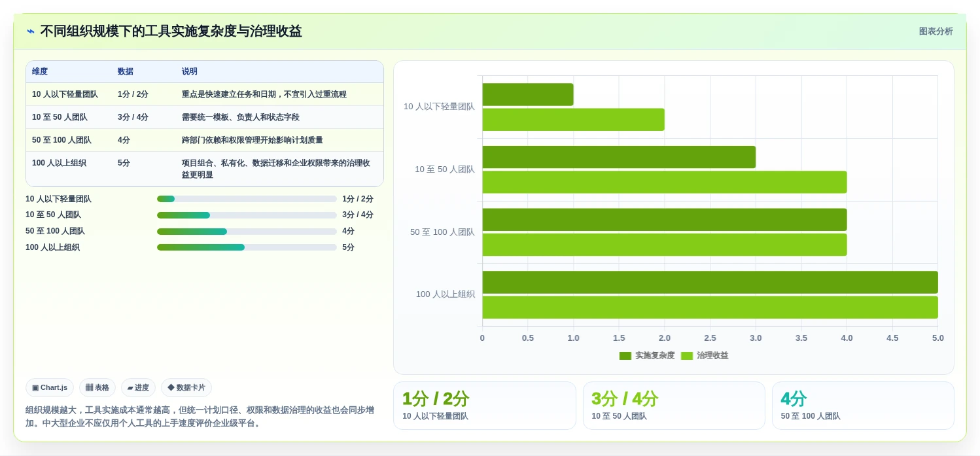Click the table value 3分 / 4分
Viewport: 980px width, 456px height.
point(133,117)
